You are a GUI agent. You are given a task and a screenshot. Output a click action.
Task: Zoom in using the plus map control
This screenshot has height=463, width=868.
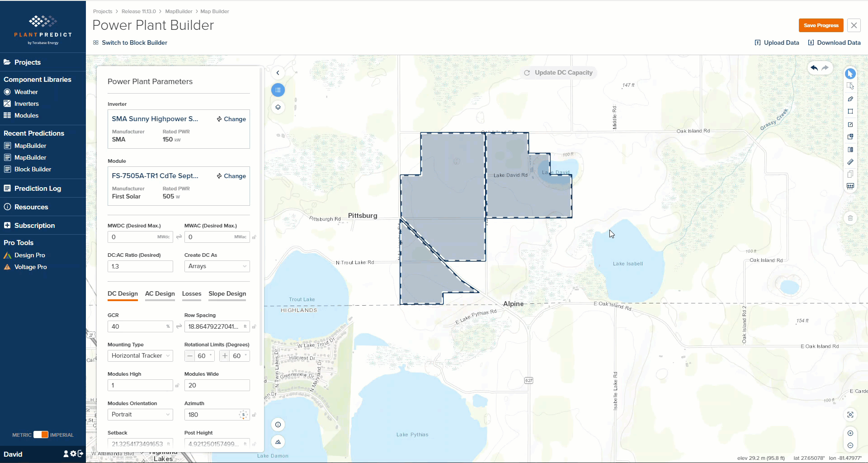tap(850, 433)
